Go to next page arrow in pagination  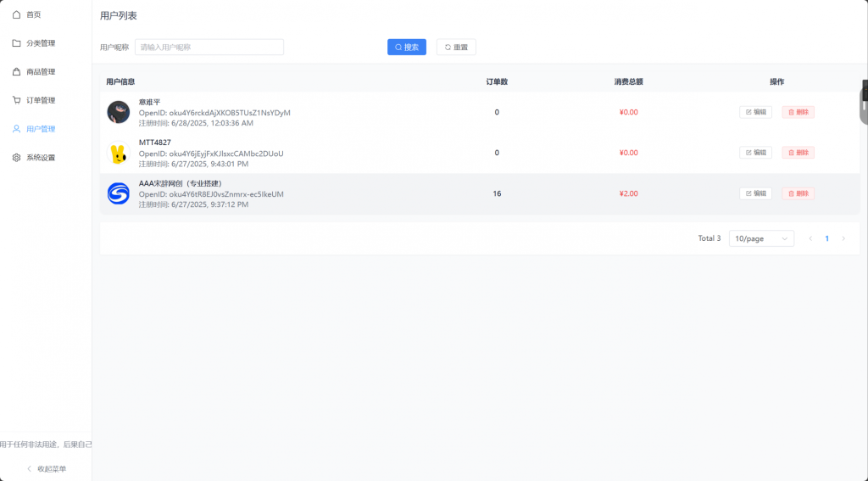point(843,238)
